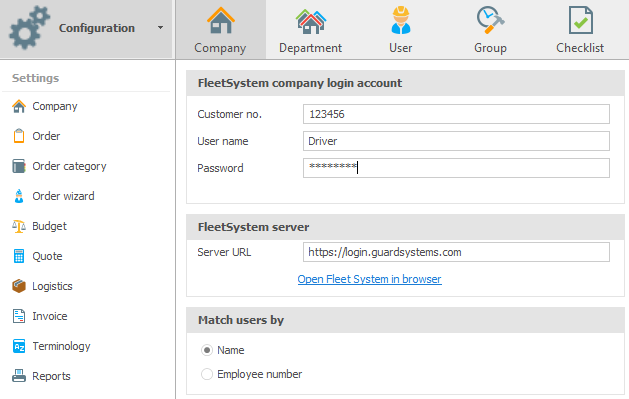The width and height of the screenshot is (629, 399).
Task: Click the 'FleetSystem server' section header
Action: click(253, 227)
